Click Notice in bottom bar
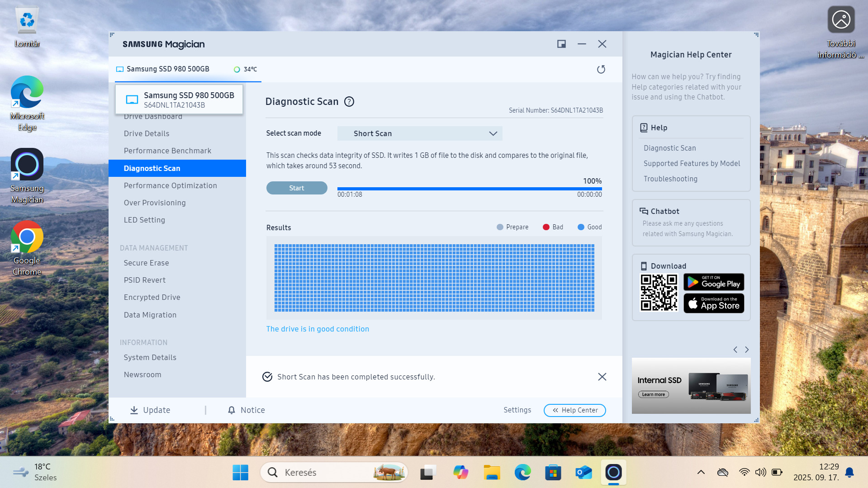868x488 pixels. [247, 410]
